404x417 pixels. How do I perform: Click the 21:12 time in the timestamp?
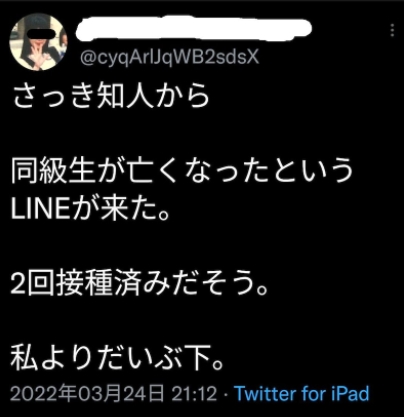point(194,394)
